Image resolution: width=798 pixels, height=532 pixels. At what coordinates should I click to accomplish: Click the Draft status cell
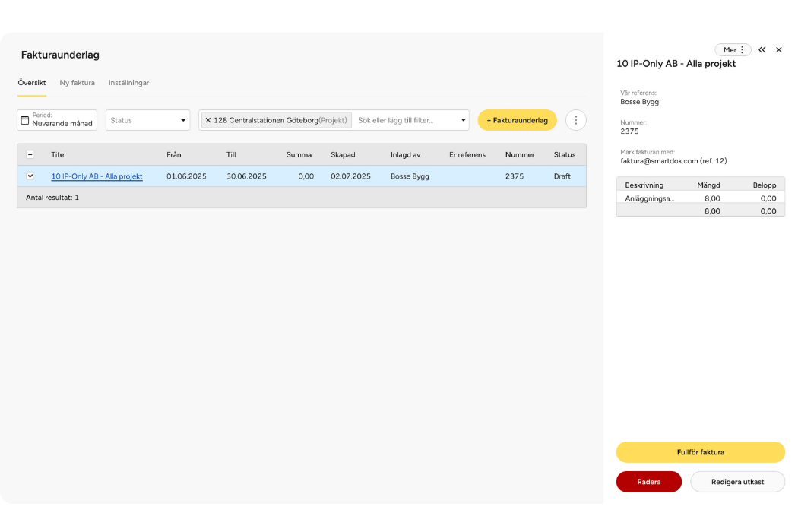[x=562, y=176]
